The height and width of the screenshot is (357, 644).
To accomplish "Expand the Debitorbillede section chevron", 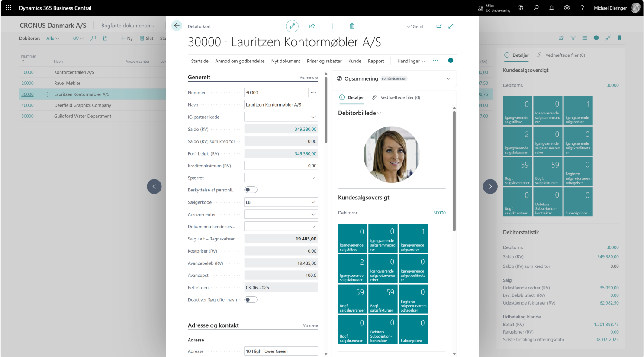I will tap(380, 114).
